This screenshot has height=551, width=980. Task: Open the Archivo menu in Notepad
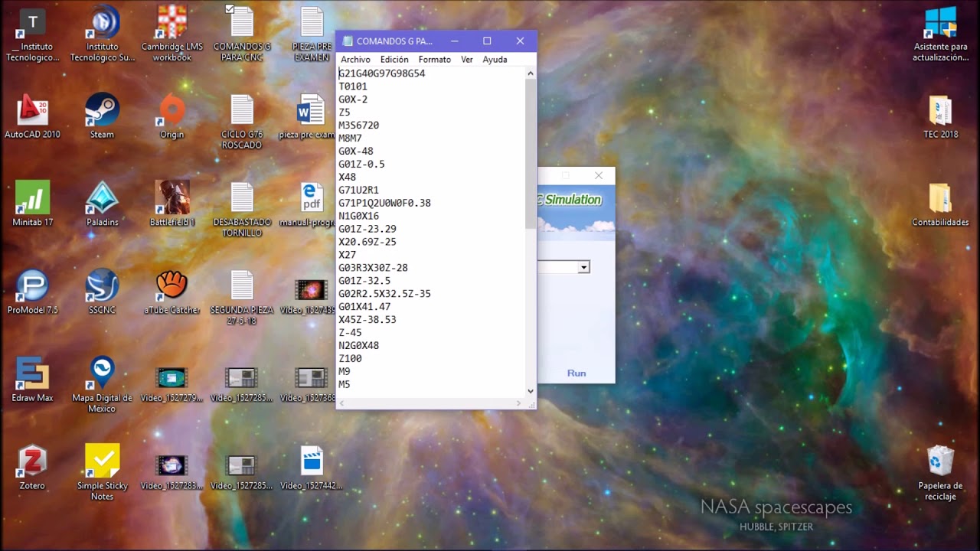(355, 60)
